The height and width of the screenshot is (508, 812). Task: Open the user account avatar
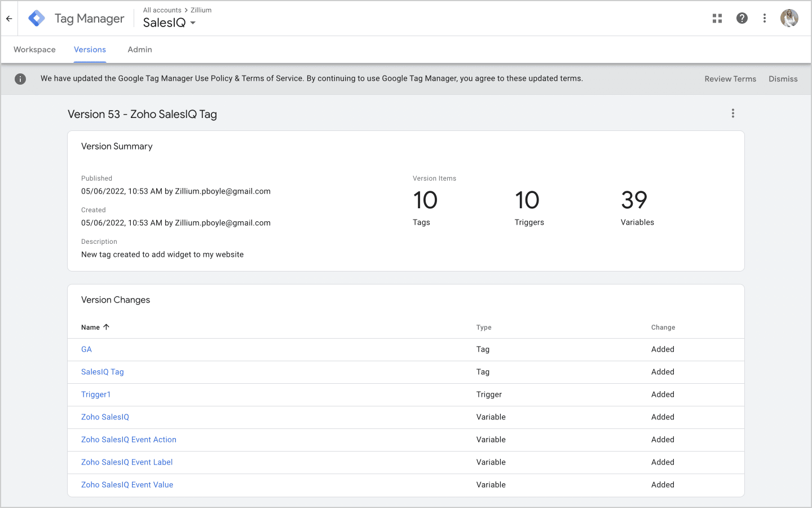tap(789, 18)
